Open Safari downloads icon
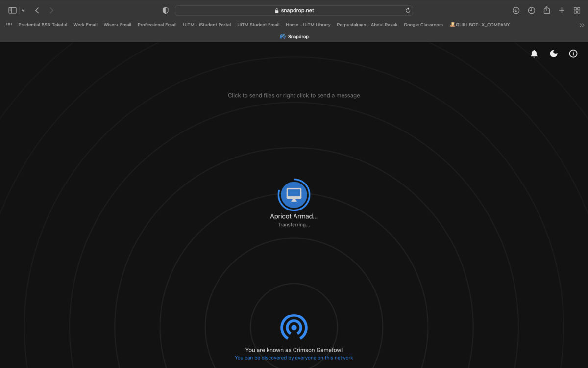The width and height of the screenshot is (588, 368). pyautogui.click(x=516, y=10)
